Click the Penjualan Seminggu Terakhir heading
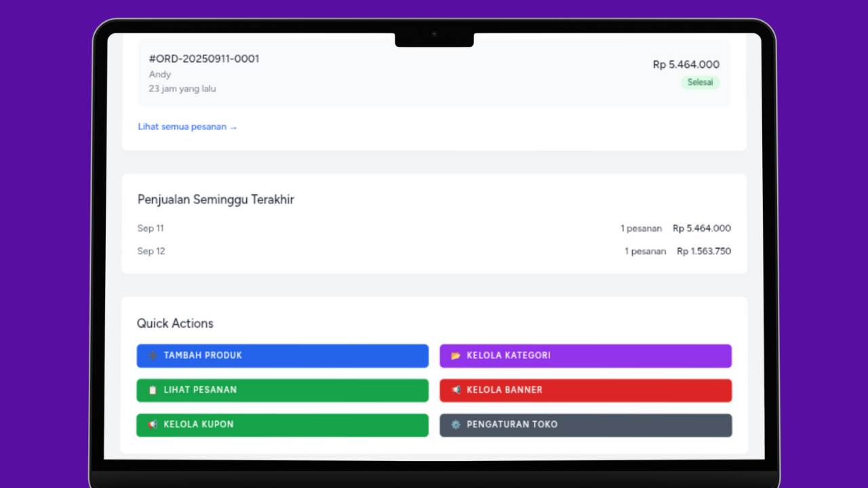This screenshot has width=868, height=488. click(x=216, y=199)
